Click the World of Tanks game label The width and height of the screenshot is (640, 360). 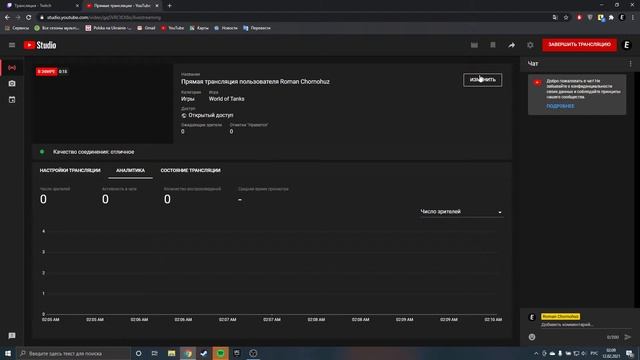tap(227, 99)
